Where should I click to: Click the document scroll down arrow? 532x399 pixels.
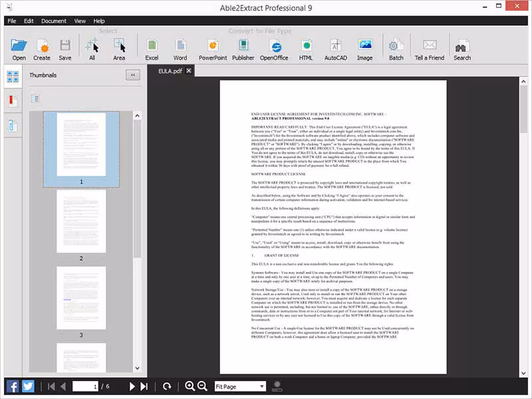coord(523,373)
